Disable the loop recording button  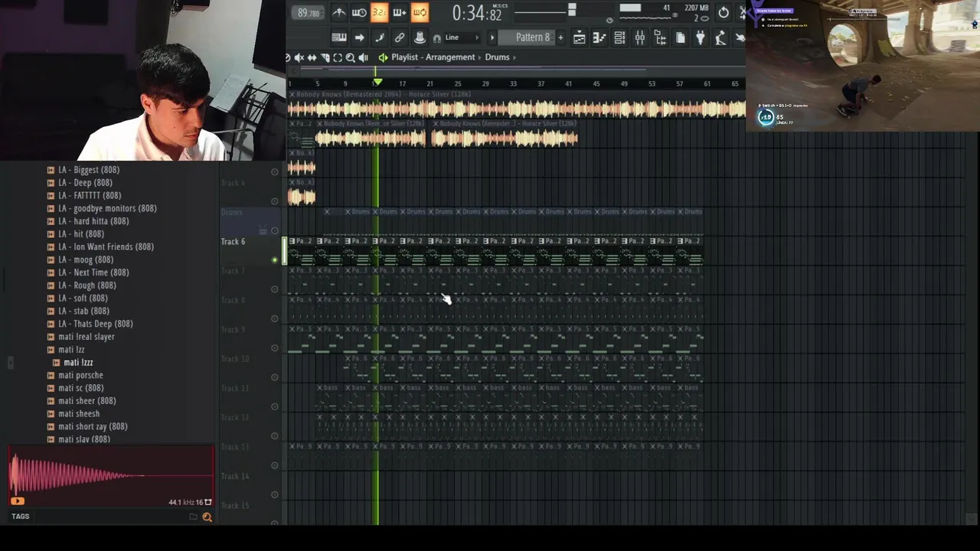coord(420,12)
